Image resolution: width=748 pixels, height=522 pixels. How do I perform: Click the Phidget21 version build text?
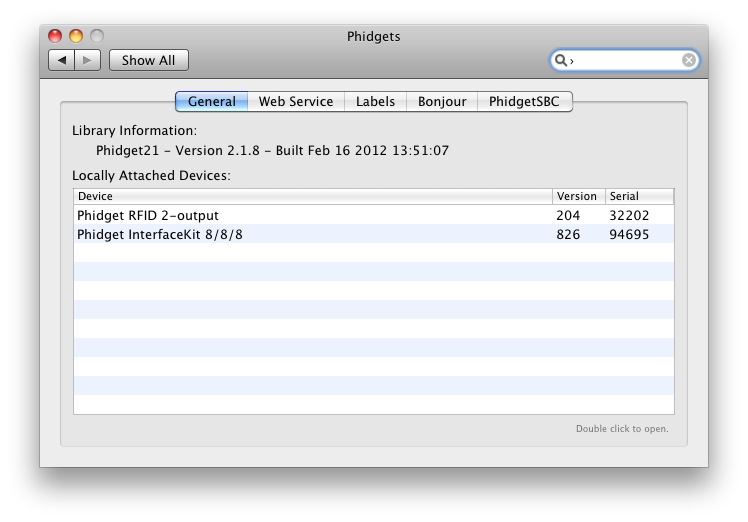[272, 150]
